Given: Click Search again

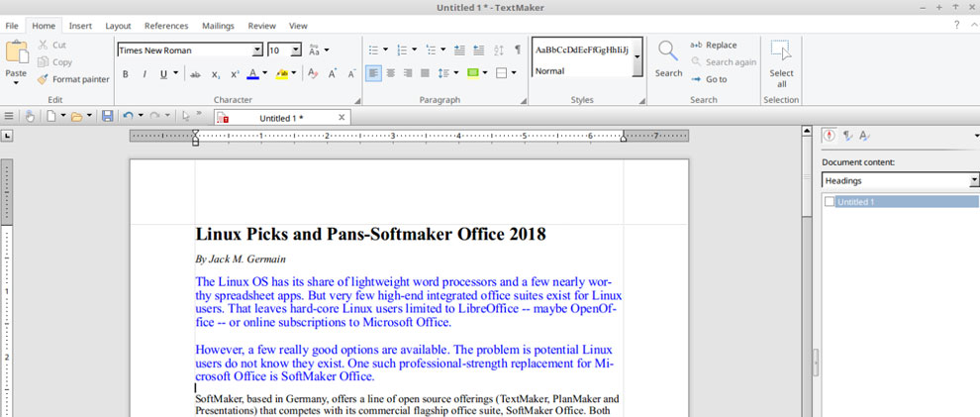Looking at the screenshot, I should click(724, 61).
